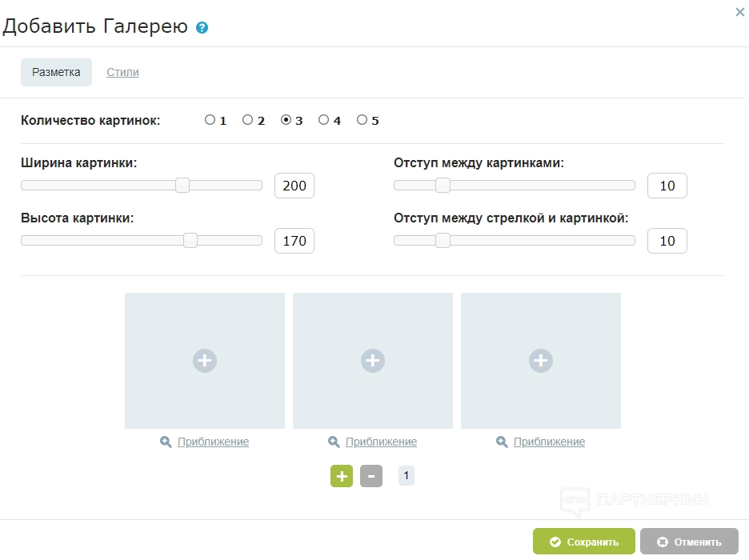Viewport: 749px width, 560px height.
Task: Select 4 pictures radio option
Action: (324, 120)
